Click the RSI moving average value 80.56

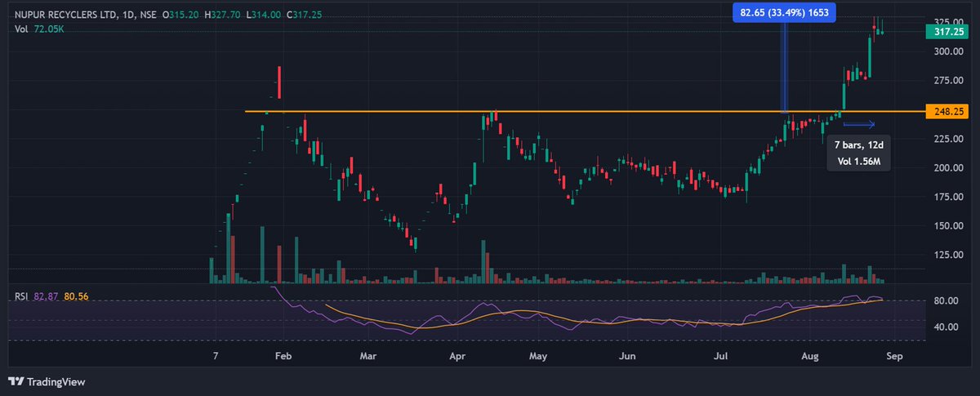[x=75, y=296]
